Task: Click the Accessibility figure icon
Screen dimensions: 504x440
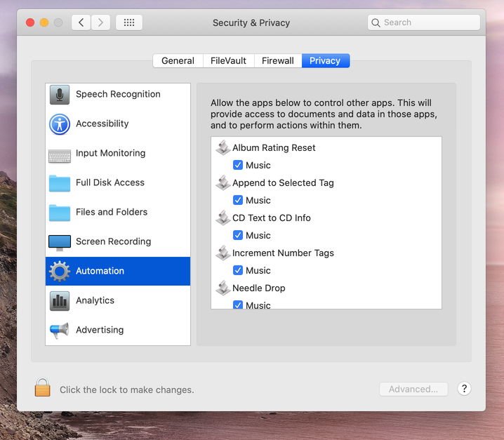Action: click(x=60, y=124)
